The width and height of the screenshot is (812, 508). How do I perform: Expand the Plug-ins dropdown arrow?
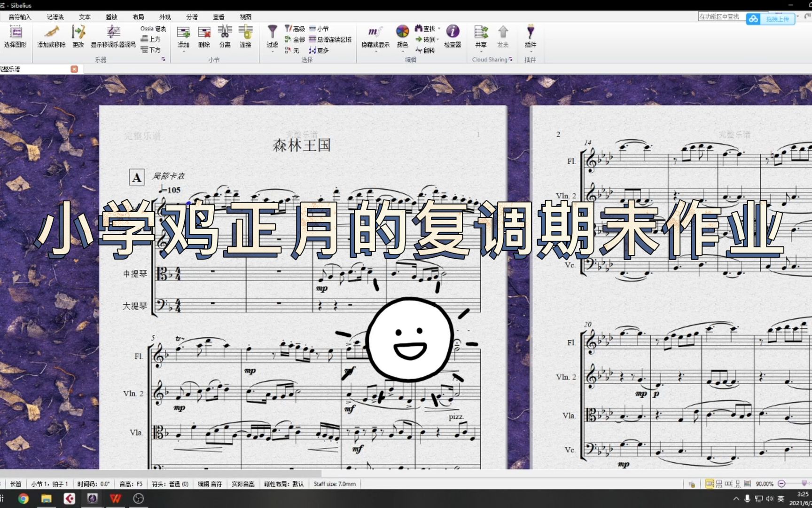pos(530,51)
